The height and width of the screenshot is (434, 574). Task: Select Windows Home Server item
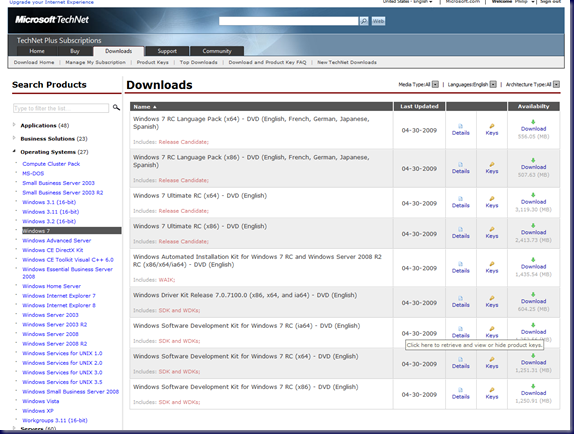point(52,286)
